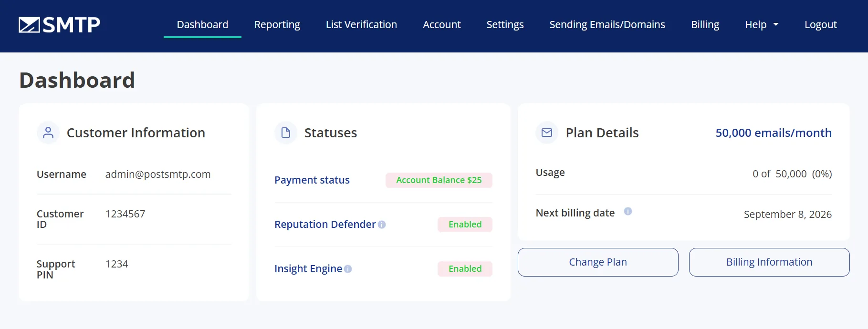Click info icon beside Insight Engine
This screenshot has height=329, width=868.
point(348,269)
